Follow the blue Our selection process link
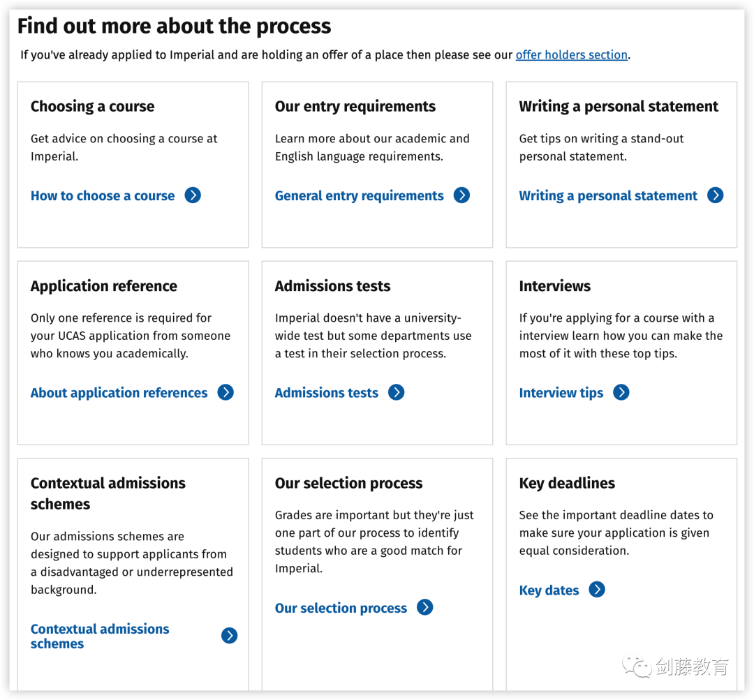 tap(341, 608)
